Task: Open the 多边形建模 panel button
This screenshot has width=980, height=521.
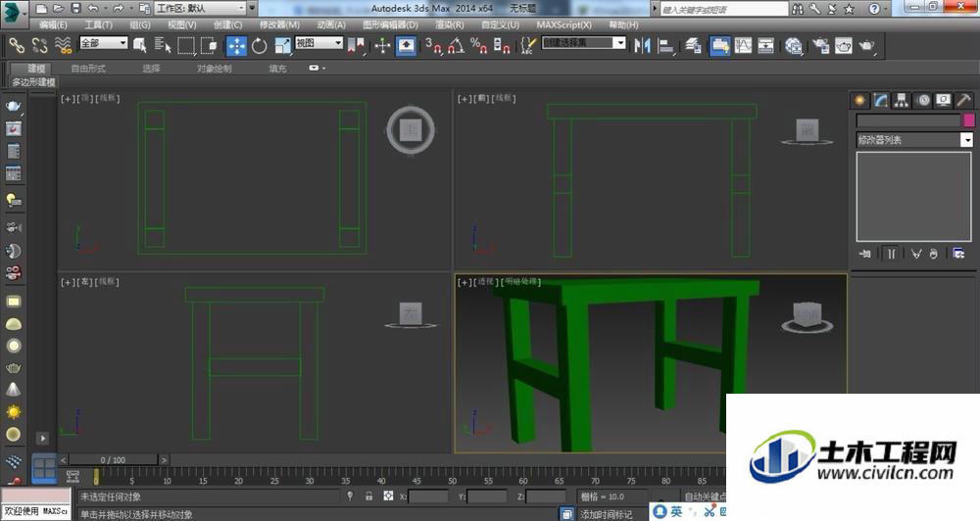Action: coord(33,82)
